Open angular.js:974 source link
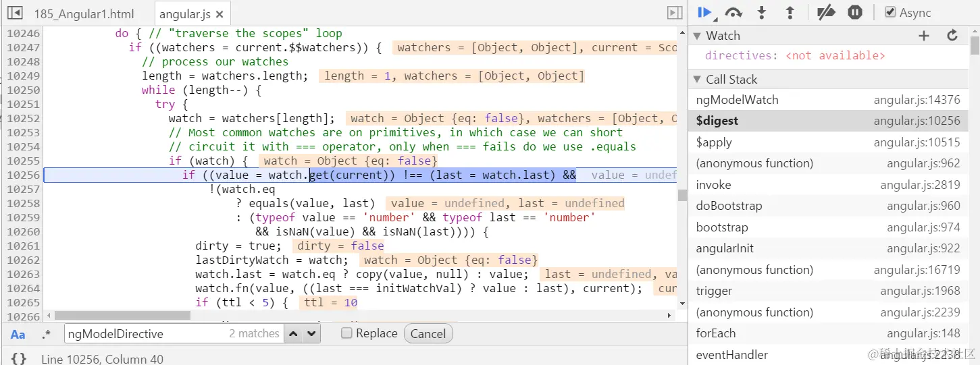The height and width of the screenshot is (365, 980). click(x=923, y=227)
